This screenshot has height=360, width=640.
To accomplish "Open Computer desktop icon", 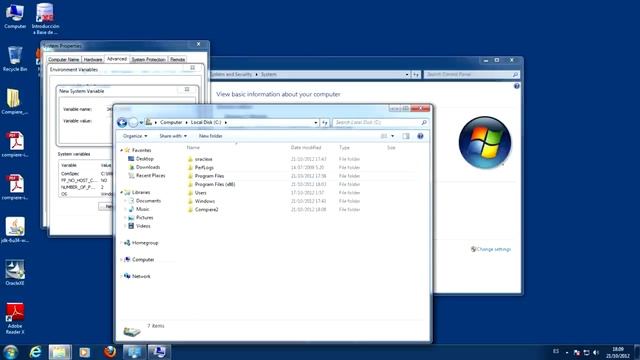I will (15, 16).
